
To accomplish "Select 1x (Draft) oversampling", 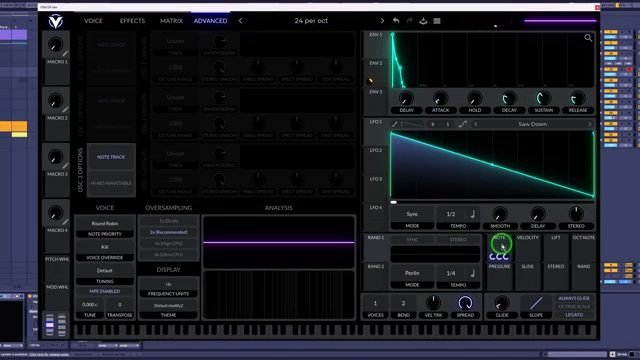I will click(x=169, y=221).
